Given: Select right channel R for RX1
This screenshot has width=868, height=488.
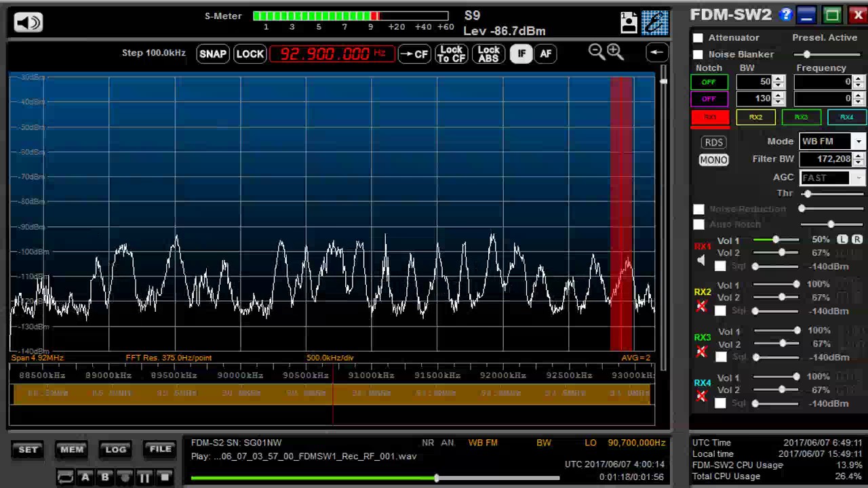Looking at the screenshot, I should (x=856, y=239).
